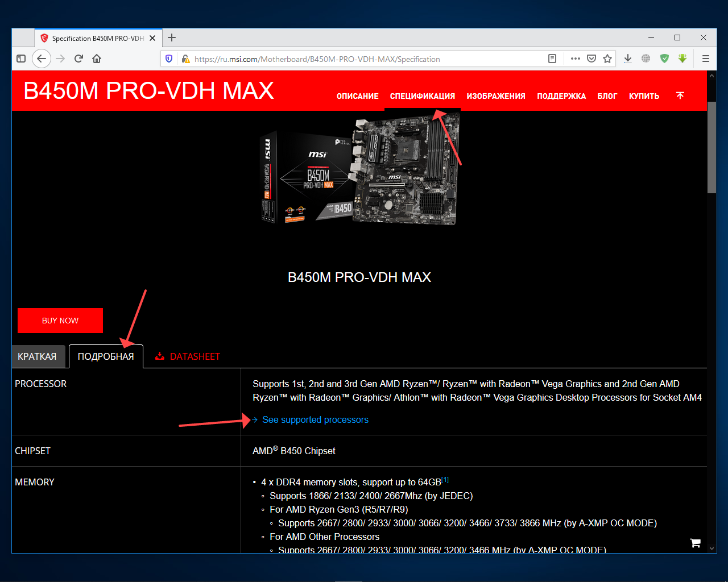This screenshot has width=728, height=582.
Task: Click the BUY NOW button
Action: point(60,321)
